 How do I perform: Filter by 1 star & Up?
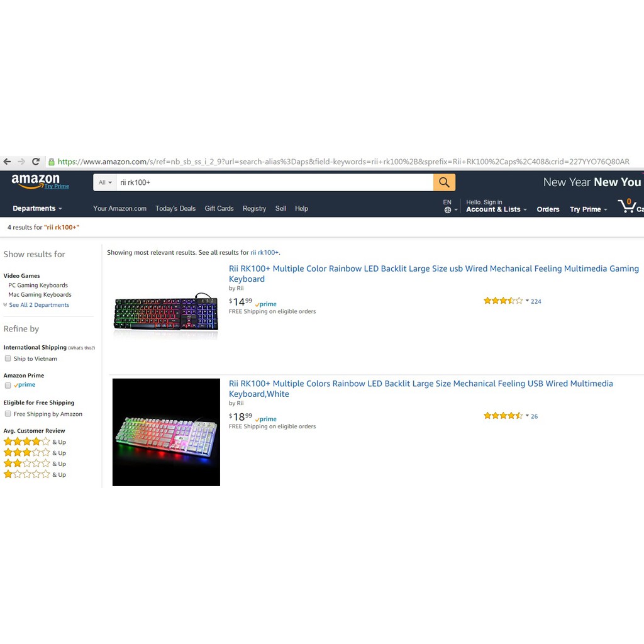point(35,474)
